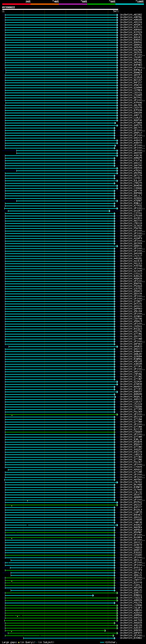
Task: Open hit UniRef100_P05748
Action: click(131, 266)
